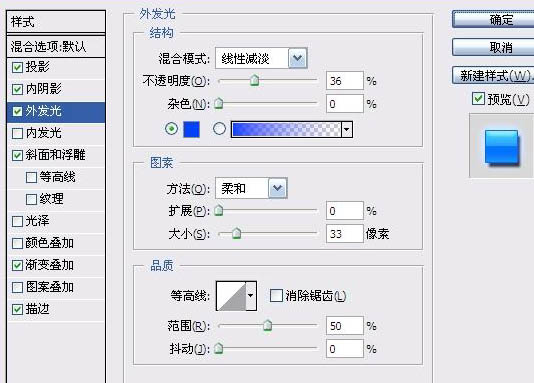Open the gradient picker dropdown arrow

click(347, 129)
